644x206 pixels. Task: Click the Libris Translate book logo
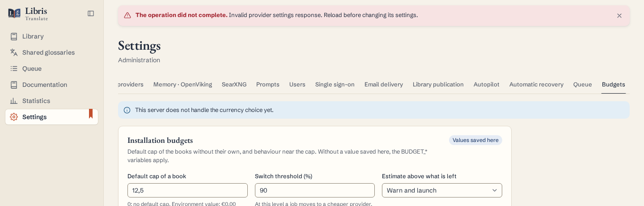click(x=14, y=13)
